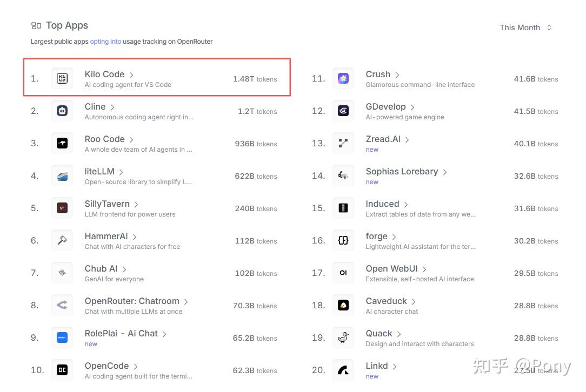Open the RolePlai - Ai Chat title
The width and height of the screenshot is (586, 392).
[x=121, y=333]
